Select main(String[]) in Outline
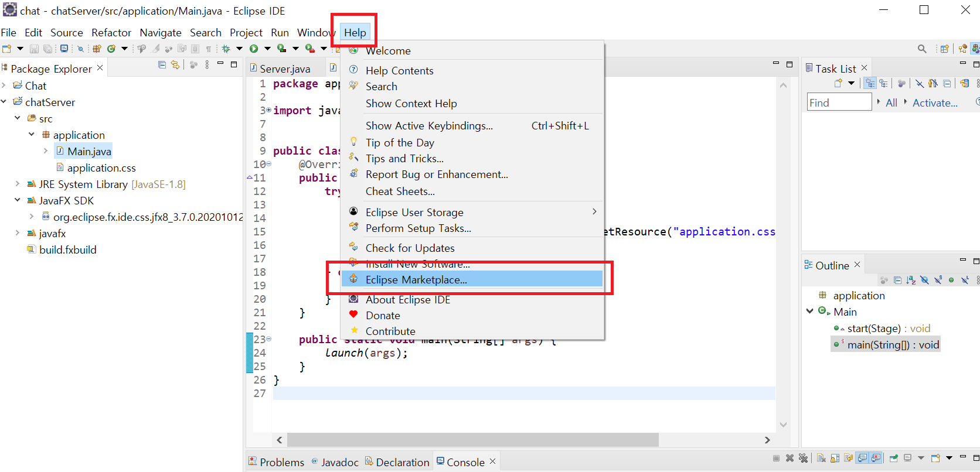The image size is (980, 472). click(x=886, y=344)
